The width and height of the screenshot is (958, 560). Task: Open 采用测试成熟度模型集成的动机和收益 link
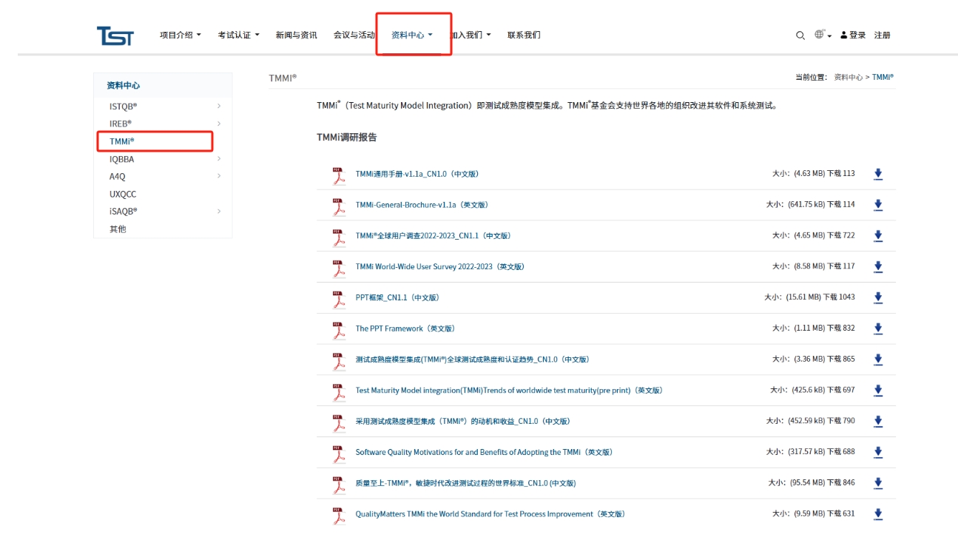point(463,421)
